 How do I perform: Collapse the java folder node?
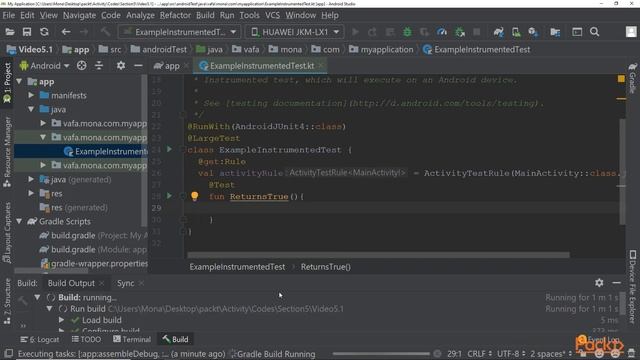pyautogui.click(x=31, y=109)
